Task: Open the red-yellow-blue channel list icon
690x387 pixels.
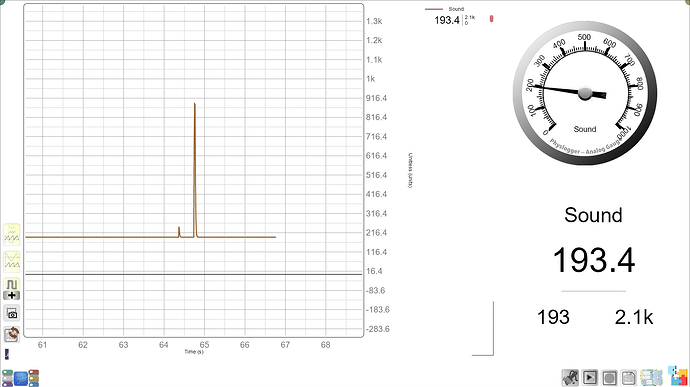Action: click(33, 378)
